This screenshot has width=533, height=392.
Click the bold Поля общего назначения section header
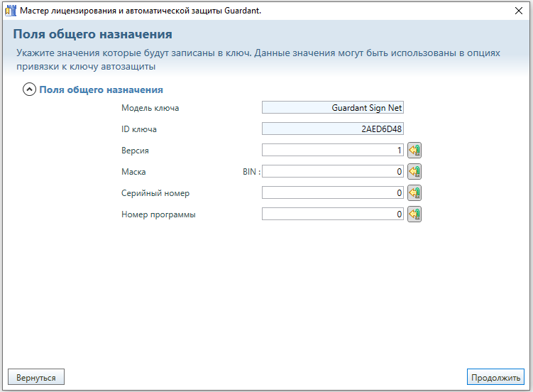coord(101,90)
